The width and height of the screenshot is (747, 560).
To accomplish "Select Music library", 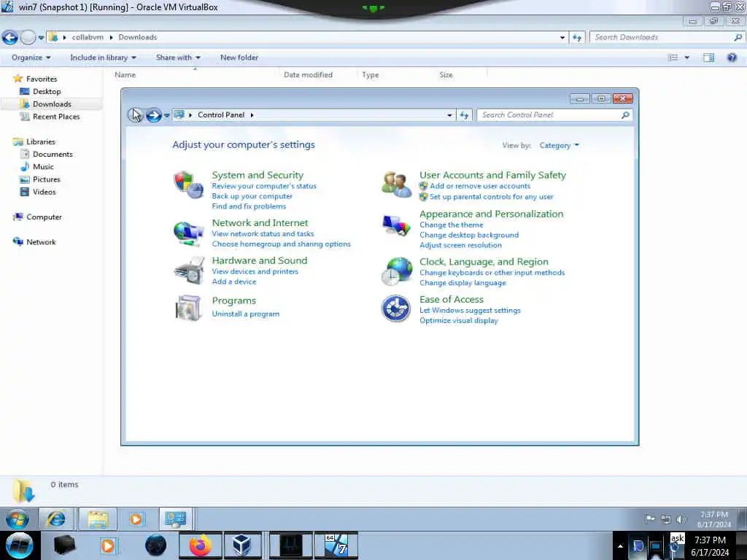I will (x=43, y=167).
